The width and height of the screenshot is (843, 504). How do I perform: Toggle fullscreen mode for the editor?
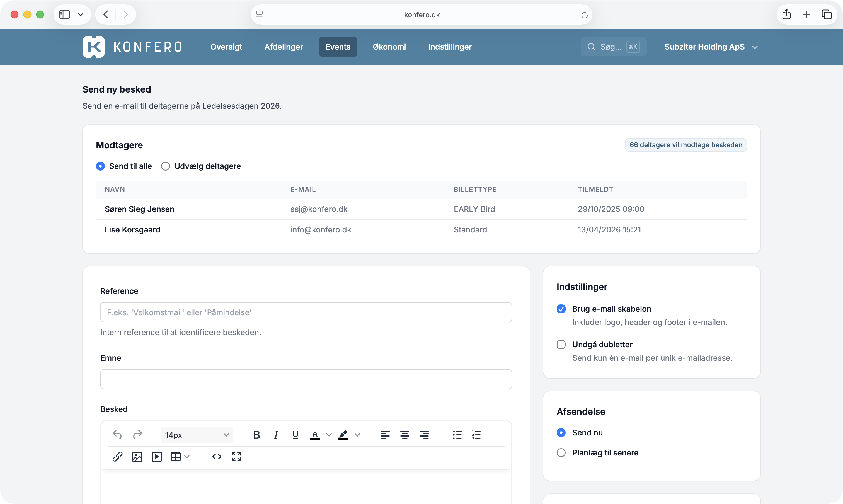click(236, 456)
